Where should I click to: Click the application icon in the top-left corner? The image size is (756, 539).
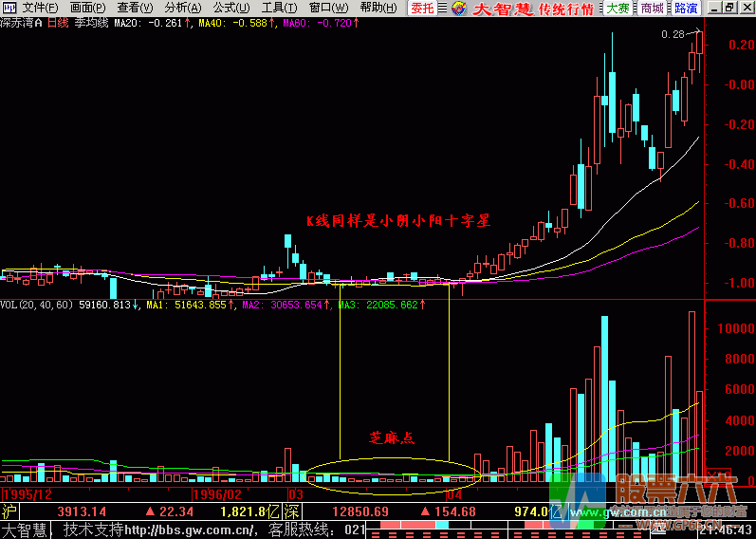(x=9, y=8)
